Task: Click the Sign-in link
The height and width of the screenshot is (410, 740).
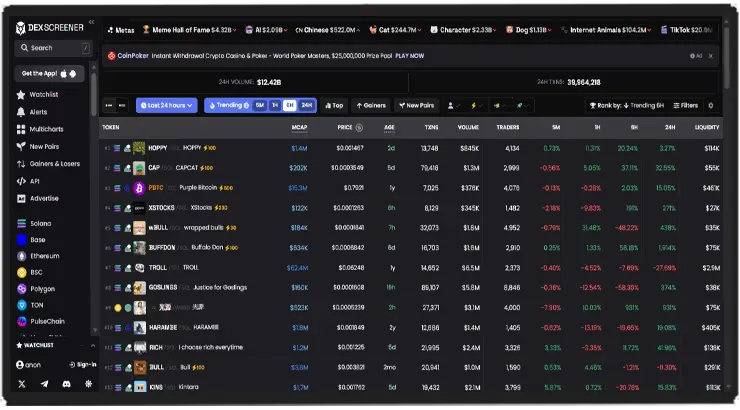Action: click(x=83, y=364)
